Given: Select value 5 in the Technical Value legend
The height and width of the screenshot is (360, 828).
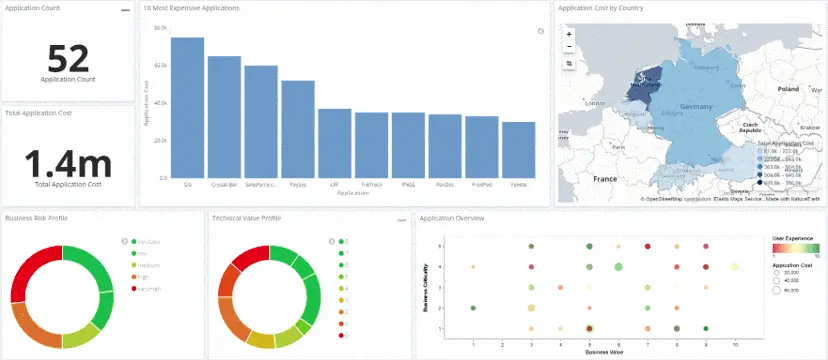Looking at the screenshot, I should pyautogui.click(x=343, y=277).
